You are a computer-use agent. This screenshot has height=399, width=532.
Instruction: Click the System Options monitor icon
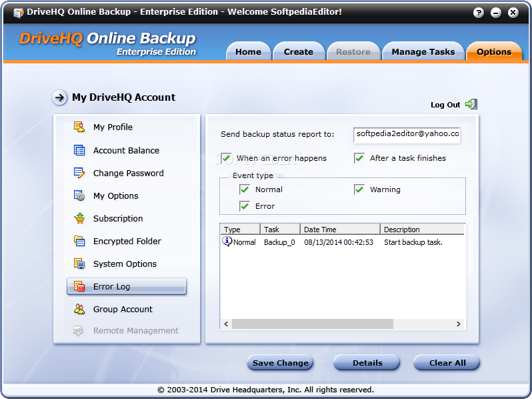tap(79, 264)
